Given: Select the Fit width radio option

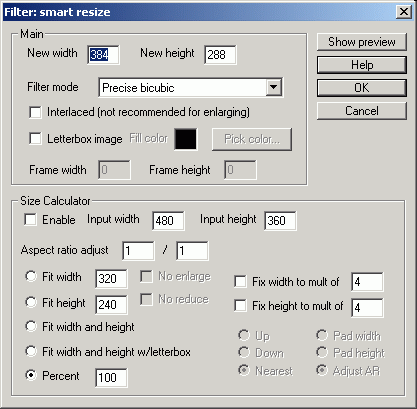Looking at the screenshot, I should click(x=31, y=276).
